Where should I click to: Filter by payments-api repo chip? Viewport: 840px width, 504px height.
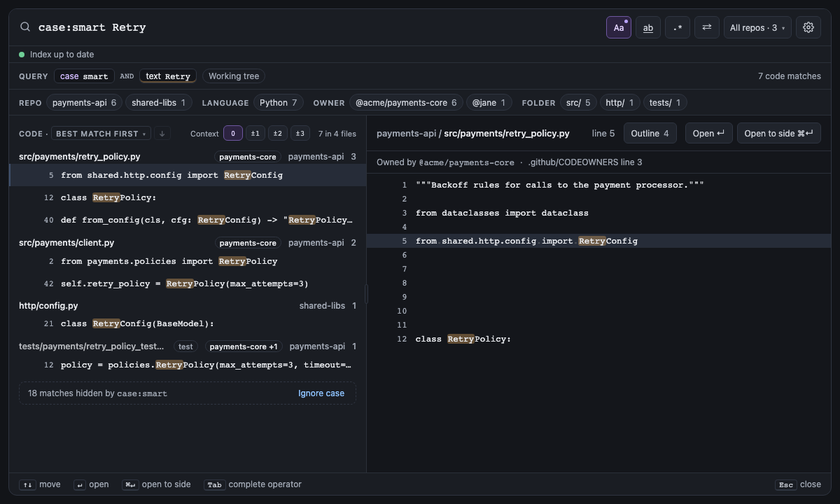coord(85,103)
